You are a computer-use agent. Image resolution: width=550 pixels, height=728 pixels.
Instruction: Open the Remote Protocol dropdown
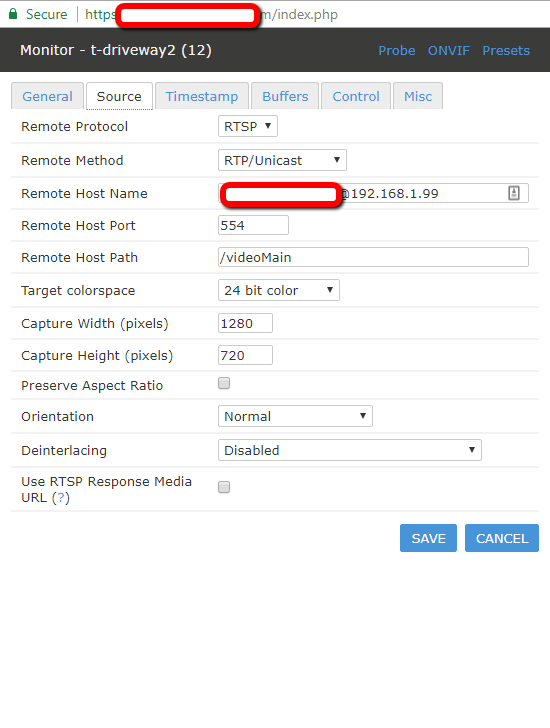[x=248, y=126]
